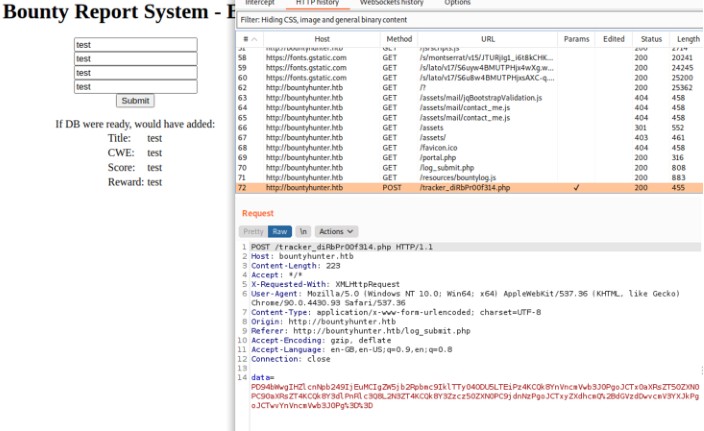Image resolution: width=704 pixels, height=431 pixels.
Task: Sort by the Status column header
Action: 651,39
